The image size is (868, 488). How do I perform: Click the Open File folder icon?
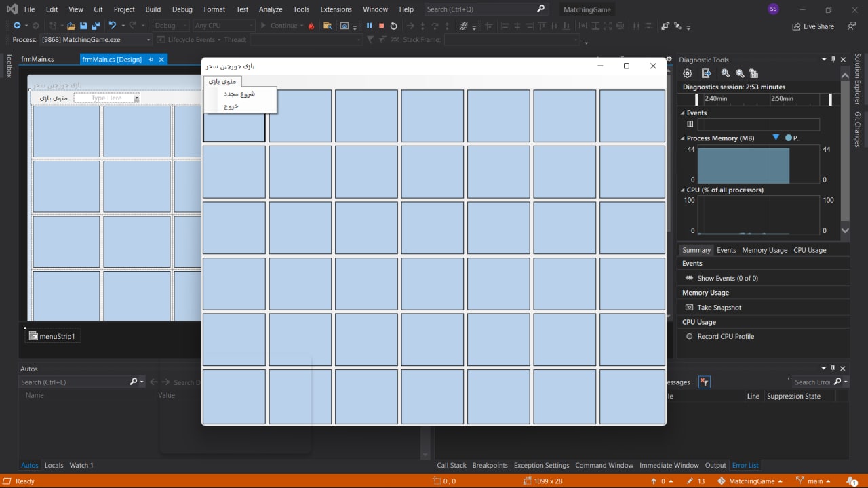point(71,26)
